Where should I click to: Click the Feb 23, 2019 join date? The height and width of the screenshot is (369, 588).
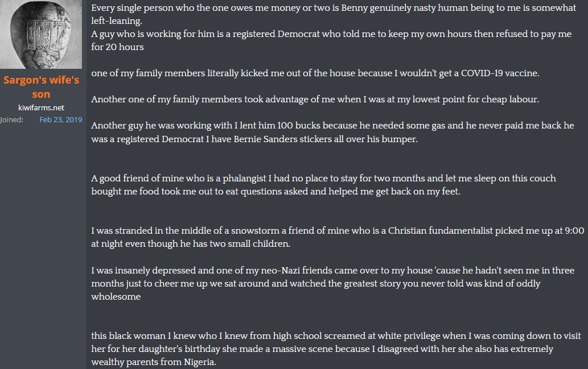click(60, 120)
